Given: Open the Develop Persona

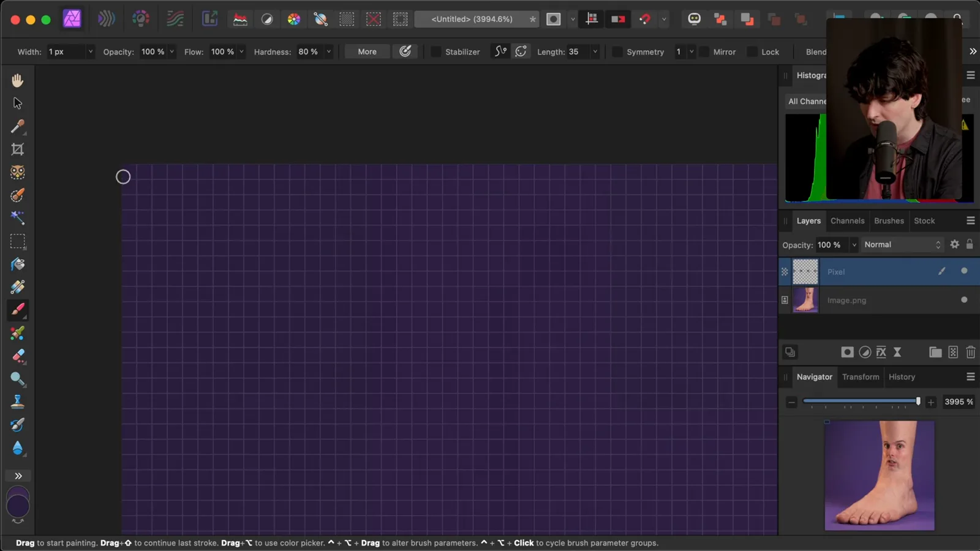Looking at the screenshot, I should tap(141, 19).
